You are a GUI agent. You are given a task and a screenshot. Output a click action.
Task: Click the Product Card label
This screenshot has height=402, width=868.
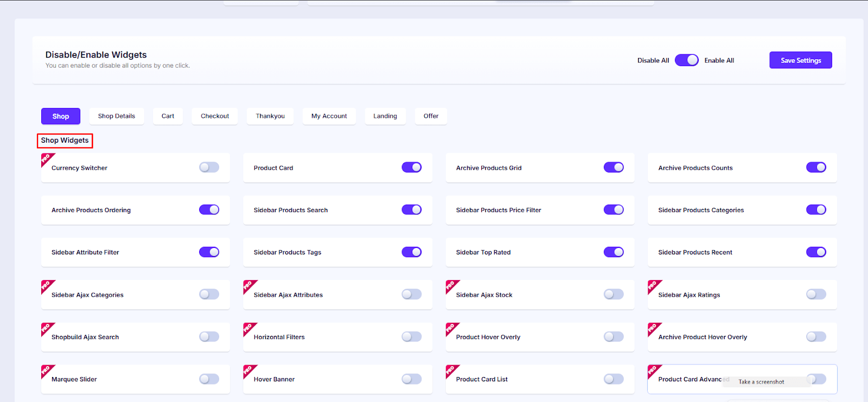273,168
